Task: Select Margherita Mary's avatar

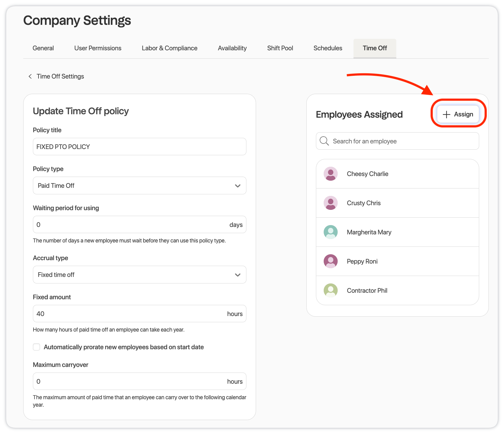Action: click(x=331, y=232)
